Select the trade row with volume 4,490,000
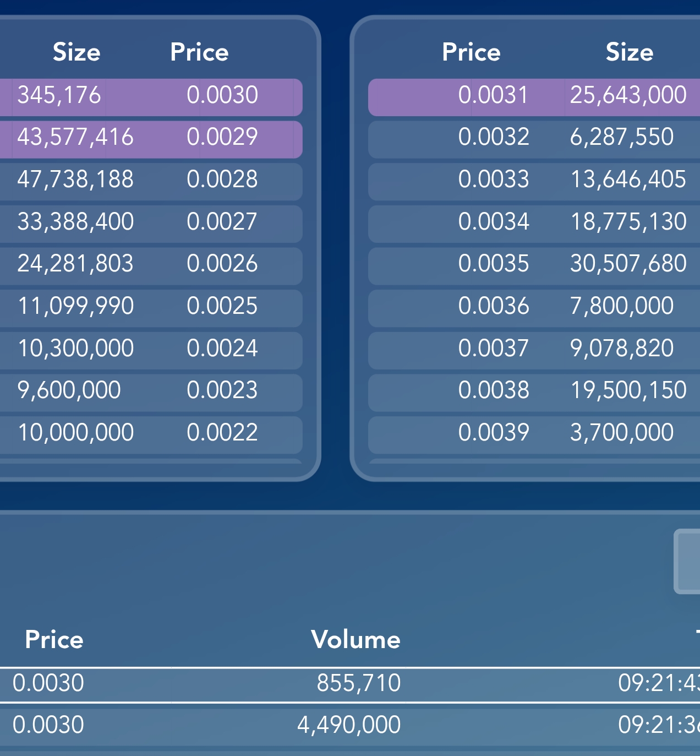700x756 pixels. point(350,725)
